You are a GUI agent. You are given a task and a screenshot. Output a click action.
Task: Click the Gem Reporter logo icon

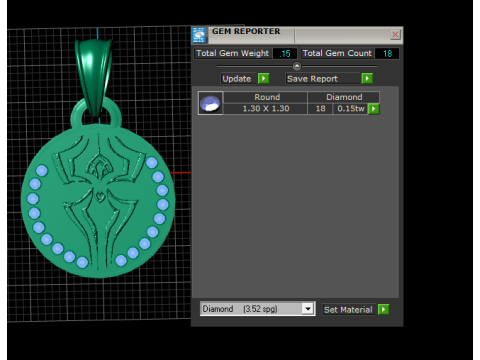tap(199, 35)
